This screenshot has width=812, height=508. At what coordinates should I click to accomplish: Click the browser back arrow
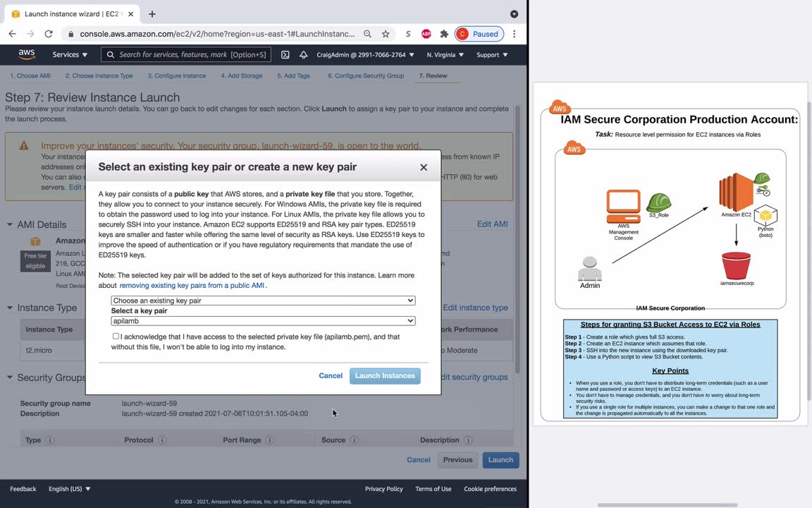click(x=13, y=34)
